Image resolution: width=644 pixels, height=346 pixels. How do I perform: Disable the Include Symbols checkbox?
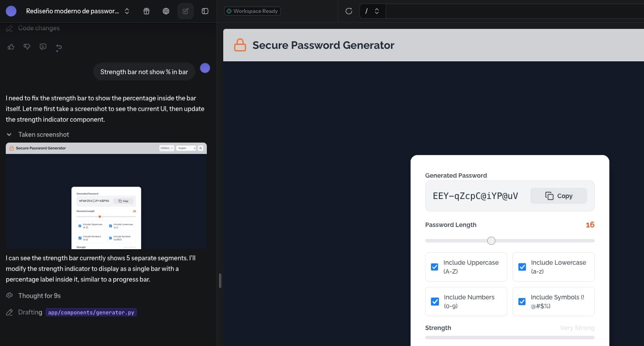pyautogui.click(x=522, y=302)
